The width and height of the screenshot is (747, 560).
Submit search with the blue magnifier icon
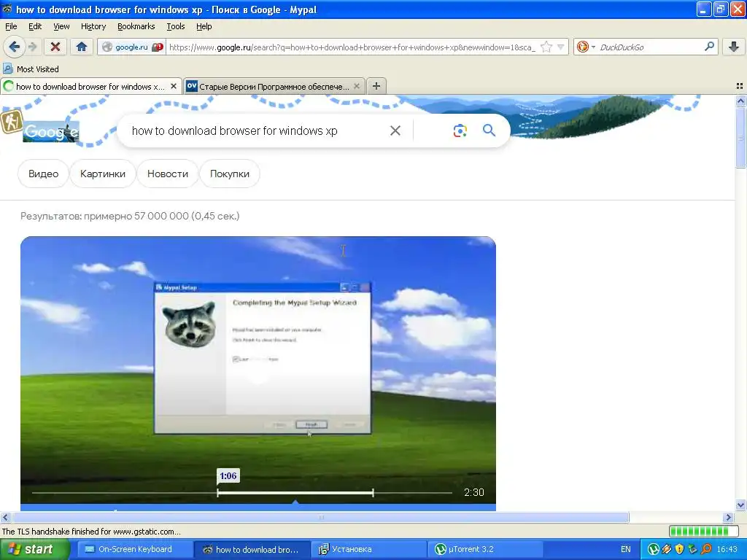489,131
